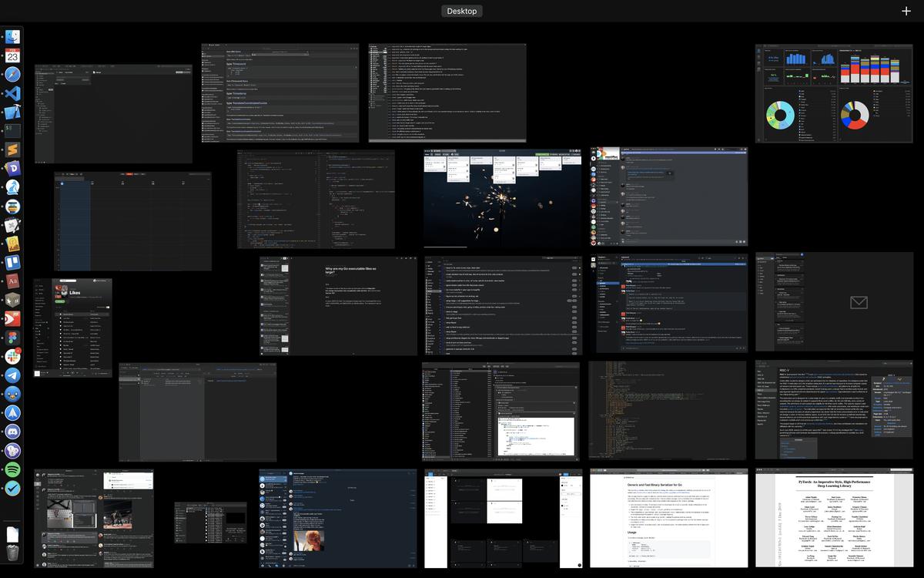Launch Calendar from the dock
The width and height of the screenshot is (924, 578).
pos(12,55)
